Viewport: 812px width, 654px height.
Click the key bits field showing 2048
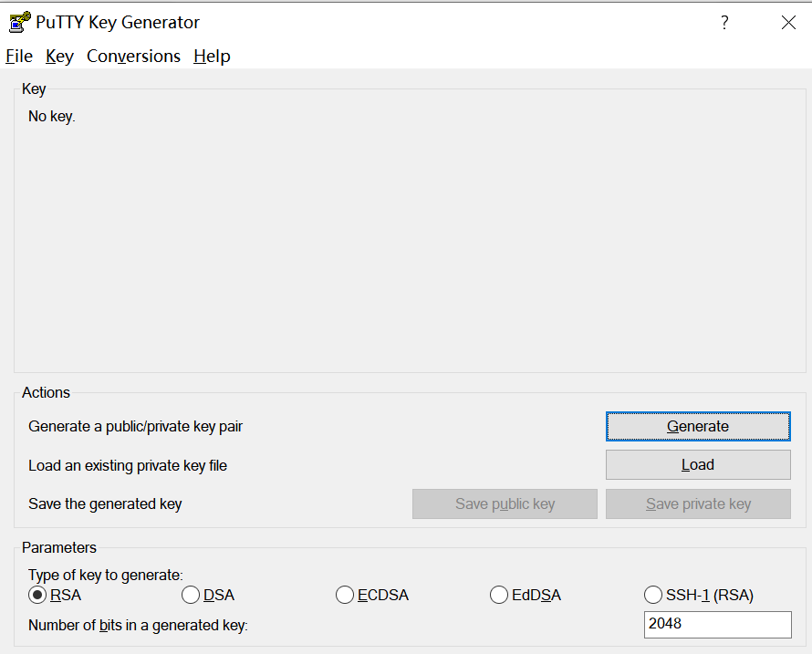(x=716, y=625)
